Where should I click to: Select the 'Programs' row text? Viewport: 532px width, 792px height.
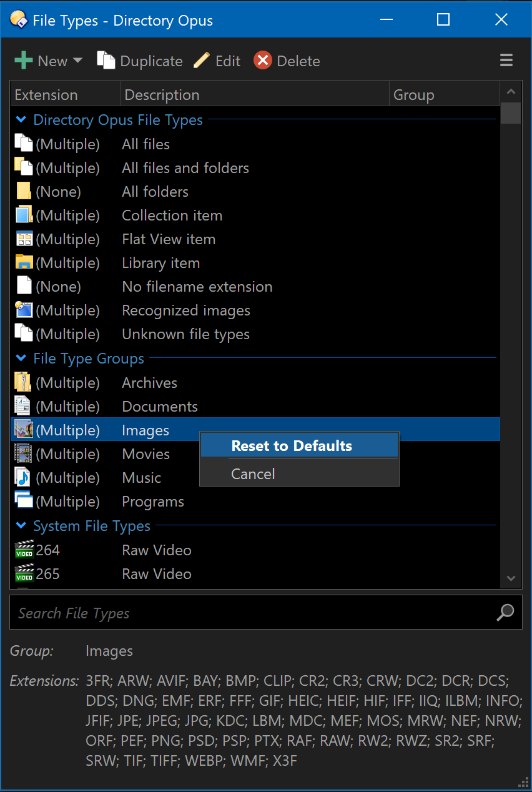point(153,501)
